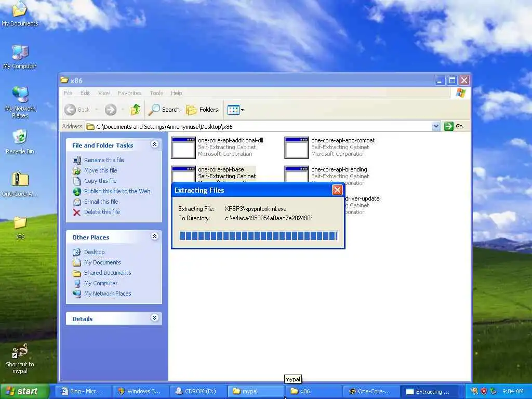Switch to x86 taskbar button
The width and height of the screenshot is (532, 399).
click(313, 392)
